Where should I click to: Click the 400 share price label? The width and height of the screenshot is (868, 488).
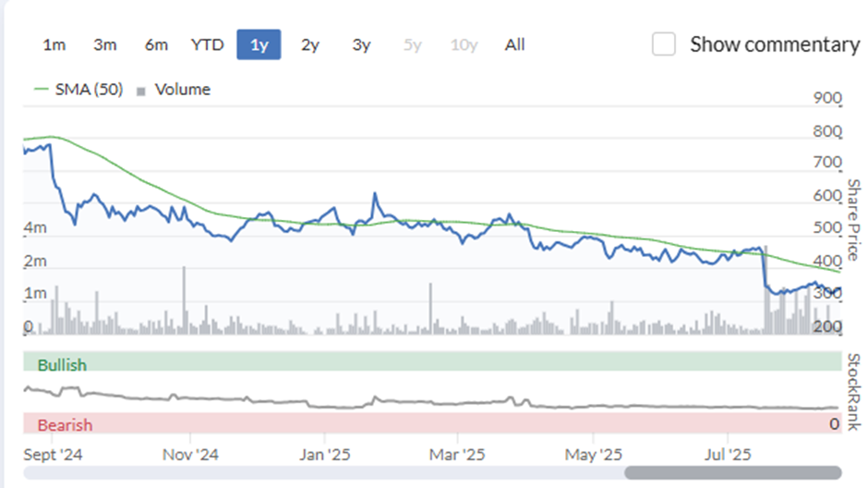(x=827, y=261)
